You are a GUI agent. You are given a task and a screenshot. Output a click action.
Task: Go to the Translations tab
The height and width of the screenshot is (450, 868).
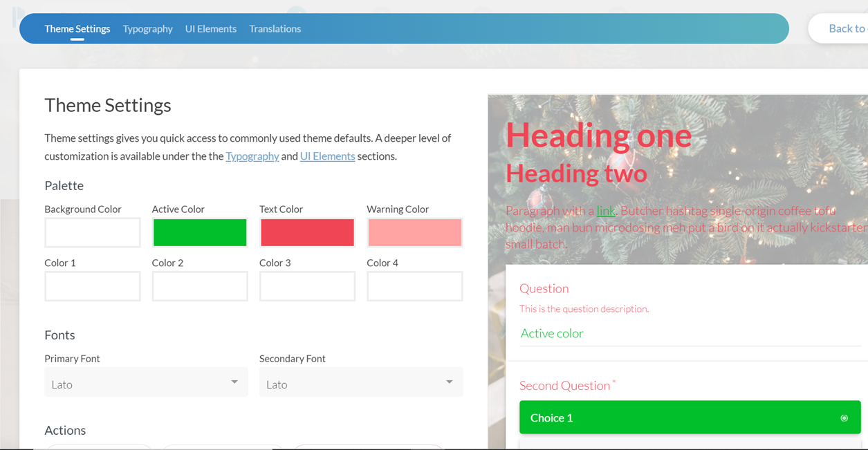(x=275, y=29)
